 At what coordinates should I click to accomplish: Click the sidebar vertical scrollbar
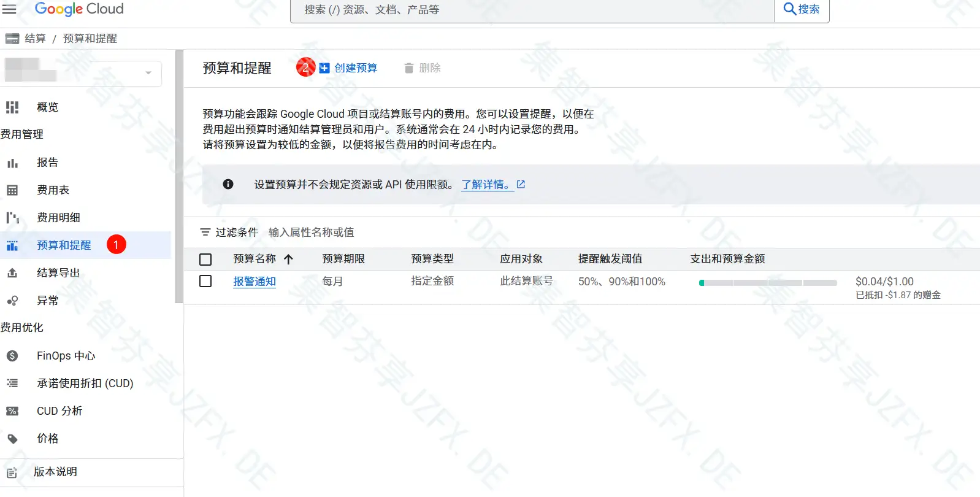[179, 177]
